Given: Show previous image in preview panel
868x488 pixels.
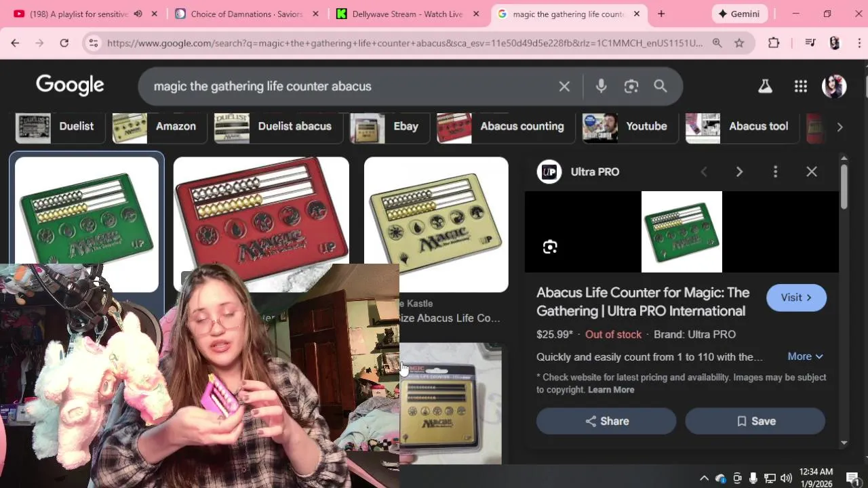Looking at the screenshot, I should pos(704,171).
